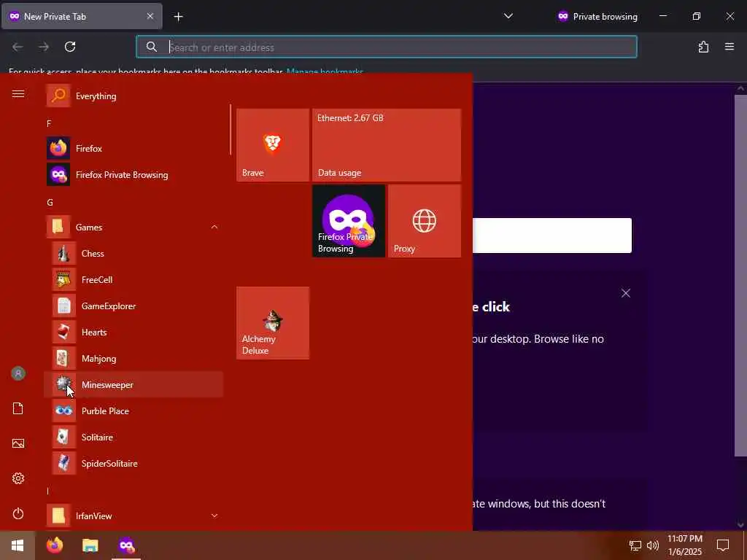Click the Power button in Start
747x560 pixels.
(x=18, y=513)
